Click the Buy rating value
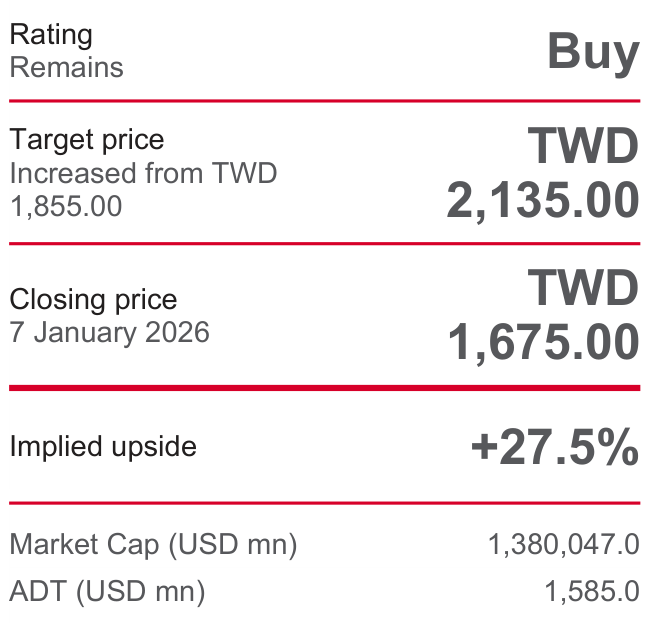This screenshot has height=623, width=653. pos(593,51)
